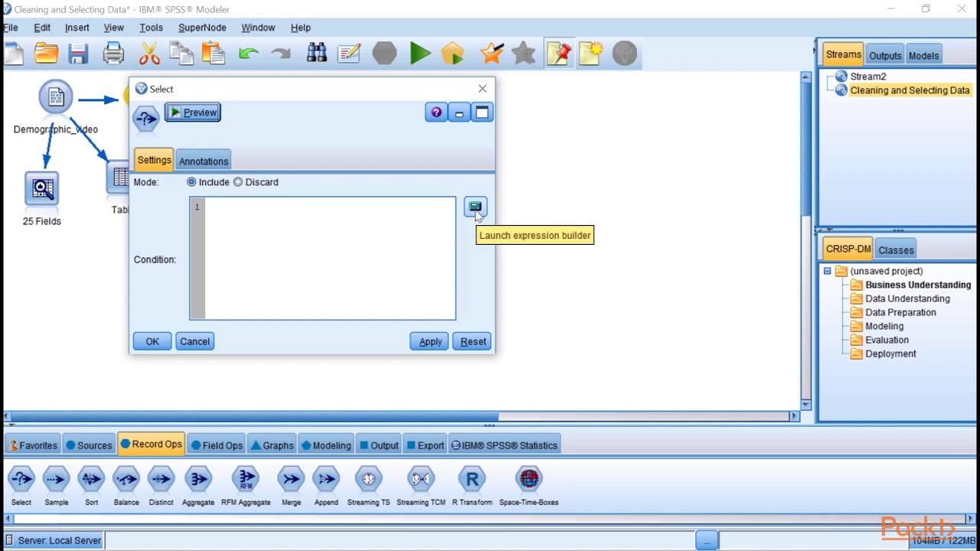Open the View menu
This screenshot has width=980, height=551.
(x=113, y=28)
